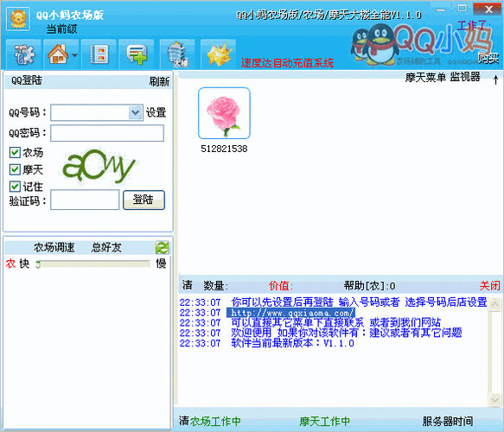Image resolution: width=504 pixels, height=432 pixels.
Task: Open the notebook list toolbar icon
Action: pyautogui.click(x=99, y=54)
